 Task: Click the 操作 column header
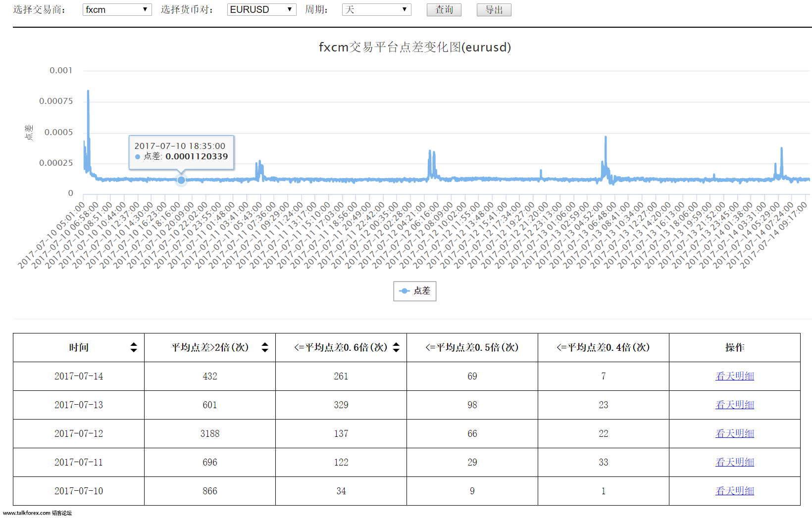point(735,347)
